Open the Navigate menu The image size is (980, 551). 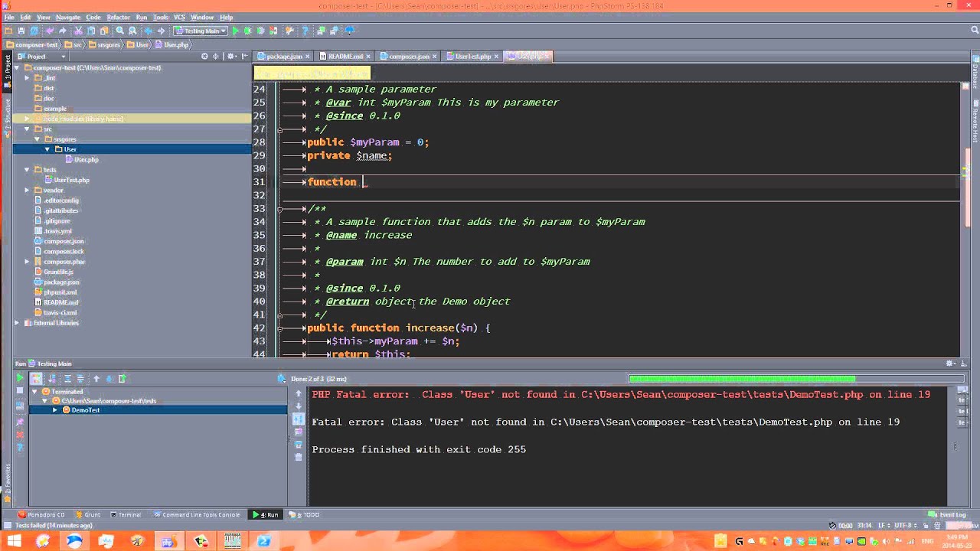pyautogui.click(x=68, y=17)
